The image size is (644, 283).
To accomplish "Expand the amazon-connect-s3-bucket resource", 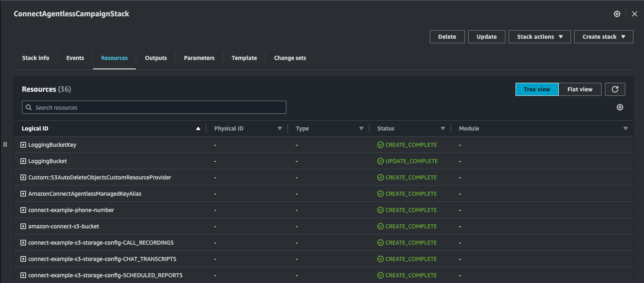I will tap(23, 226).
